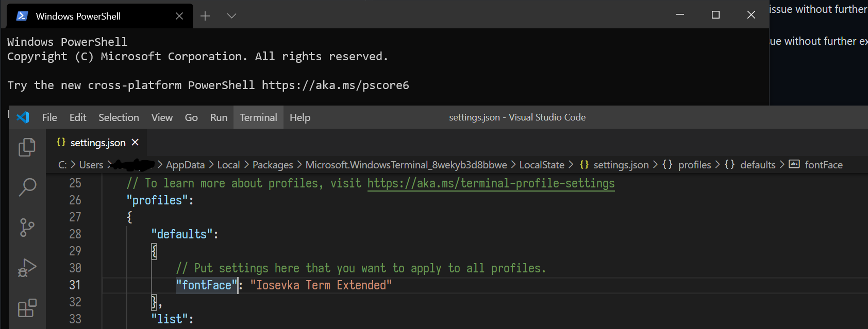Click the comment on line 30
Screen dimensions: 868x329
pyautogui.click(x=361, y=268)
